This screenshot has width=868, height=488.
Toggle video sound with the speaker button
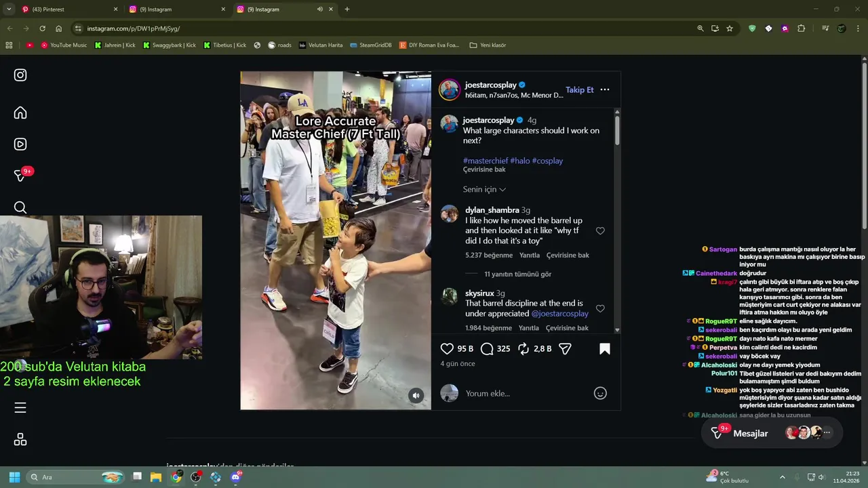click(x=416, y=395)
